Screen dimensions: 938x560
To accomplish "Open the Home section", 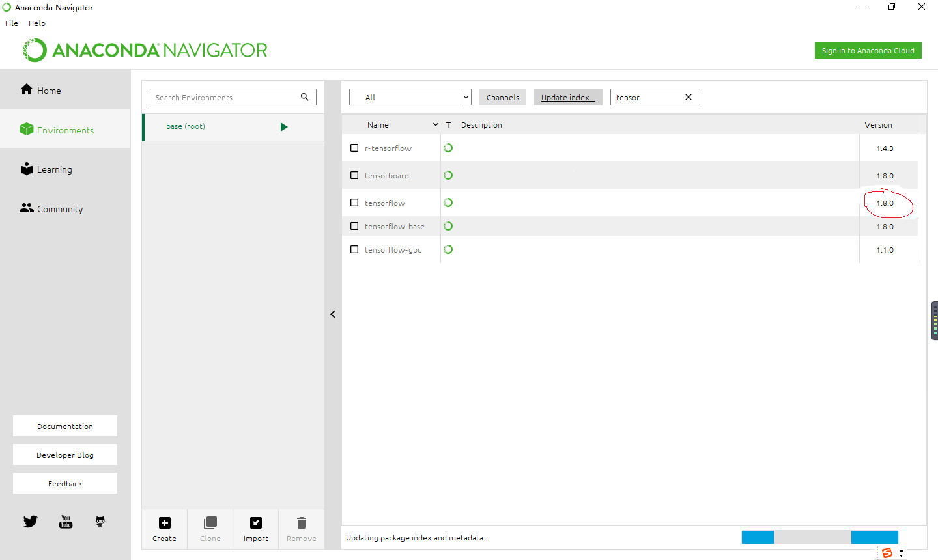I will pos(65,90).
